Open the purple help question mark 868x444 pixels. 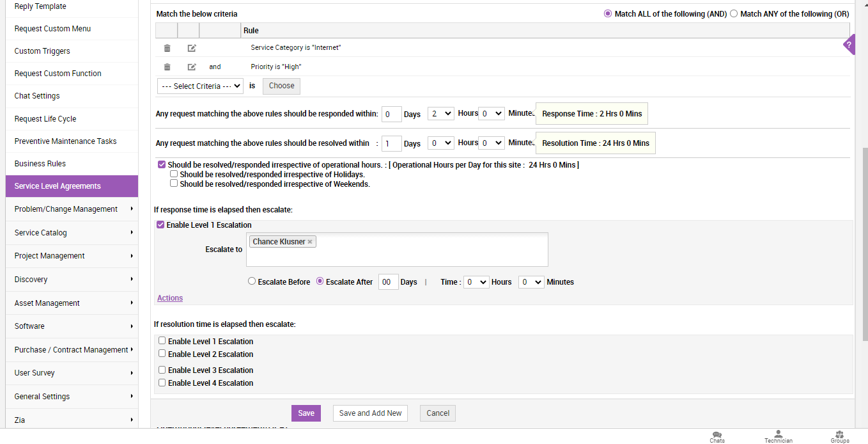[849, 45]
